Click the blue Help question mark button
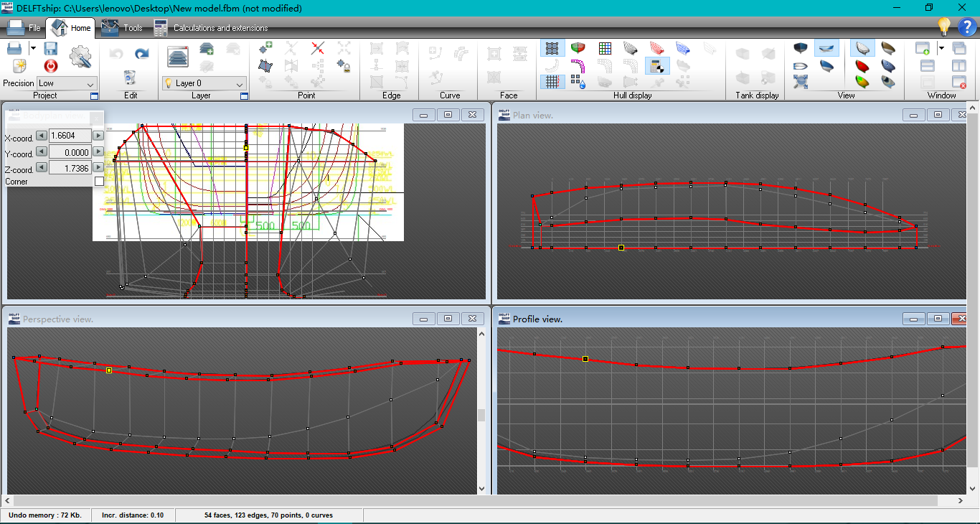This screenshot has width=980, height=524. point(966,27)
